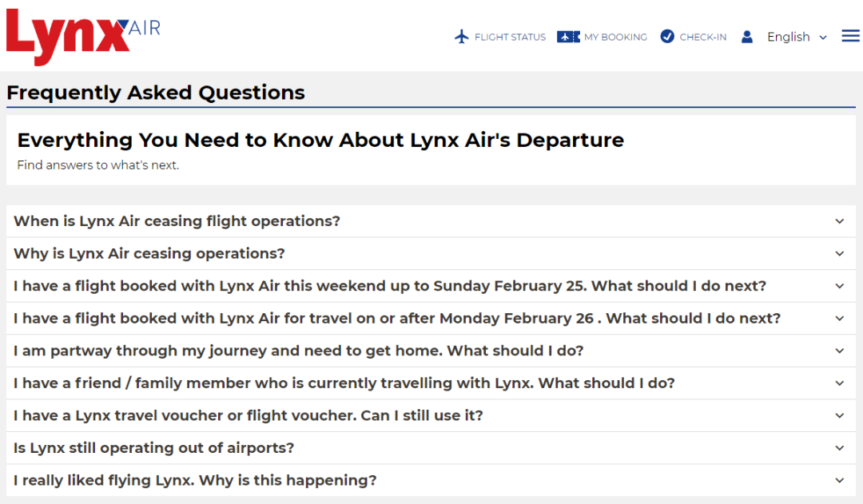Click the Lynx Air logo
This screenshot has height=504, width=863.
(x=83, y=37)
